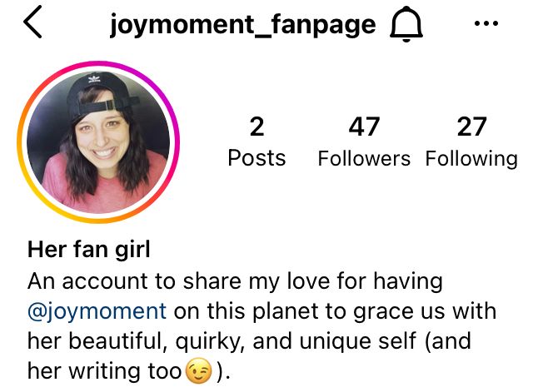
Task: Tap the bio words her writing too
Action: click(x=104, y=371)
